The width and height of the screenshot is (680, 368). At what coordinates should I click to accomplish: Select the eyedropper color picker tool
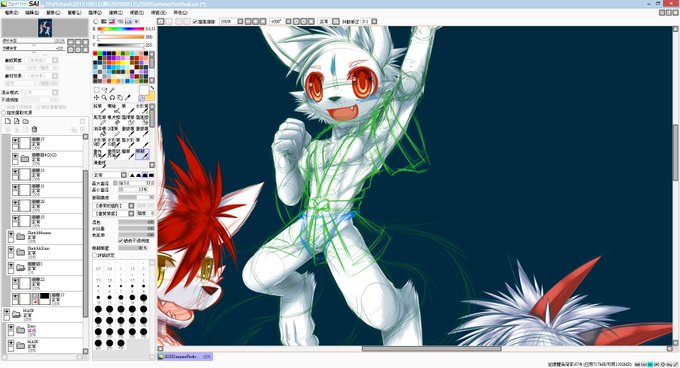click(128, 98)
